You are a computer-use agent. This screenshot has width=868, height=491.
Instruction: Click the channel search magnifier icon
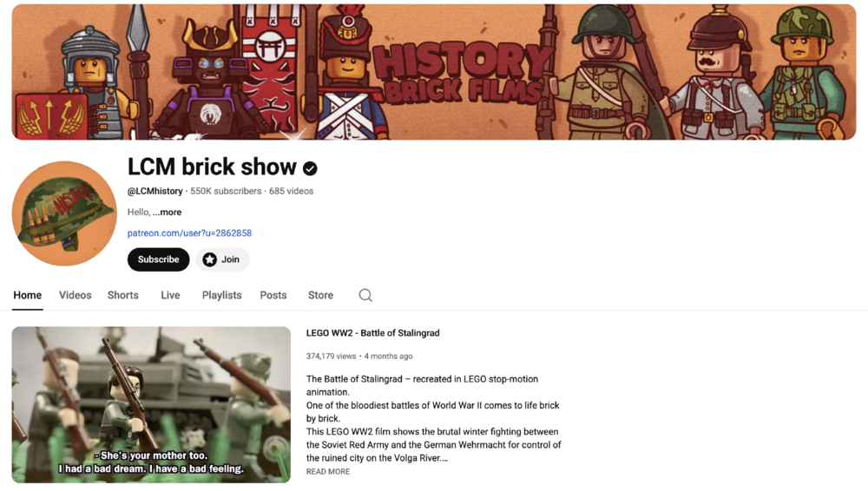(x=365, y=295)
